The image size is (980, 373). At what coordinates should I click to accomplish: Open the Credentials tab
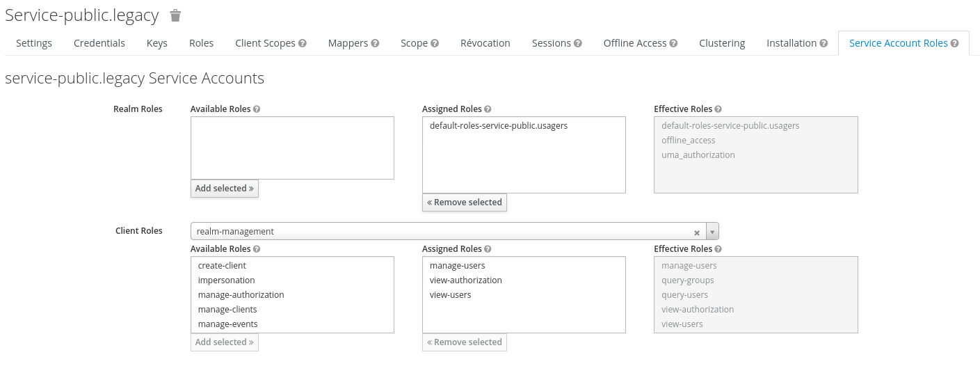(99, 43)
